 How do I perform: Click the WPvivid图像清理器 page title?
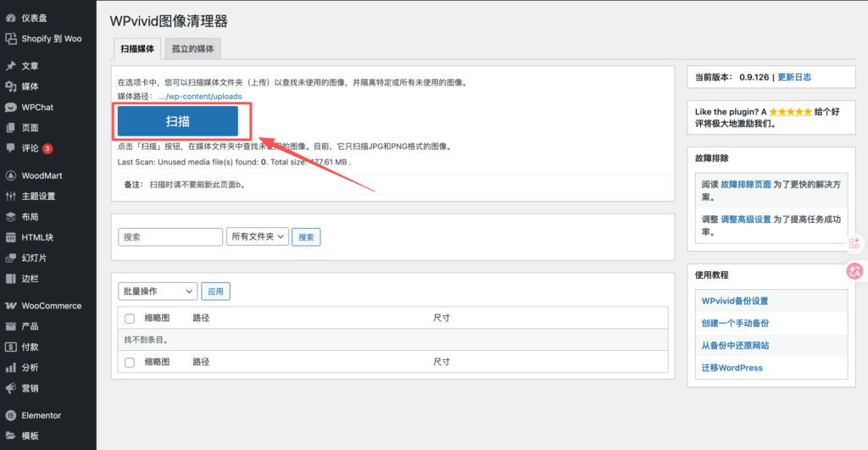point(169,21)
